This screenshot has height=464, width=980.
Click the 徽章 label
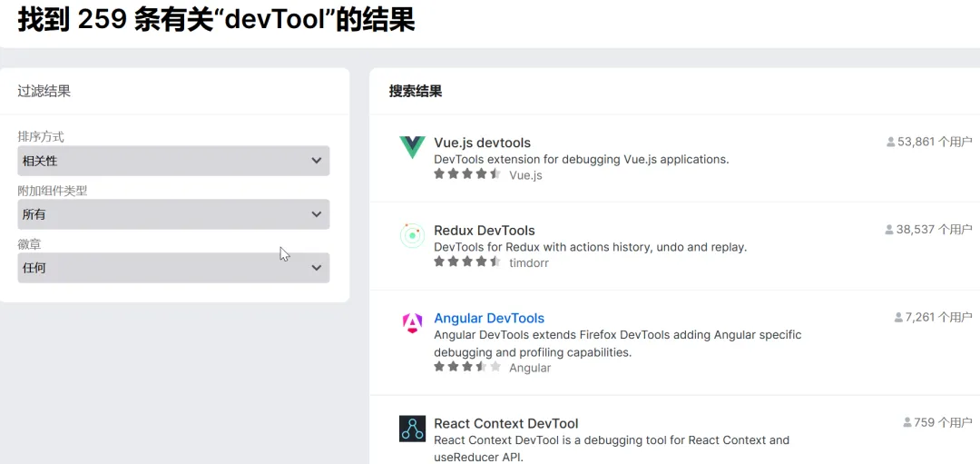(29, 244)
